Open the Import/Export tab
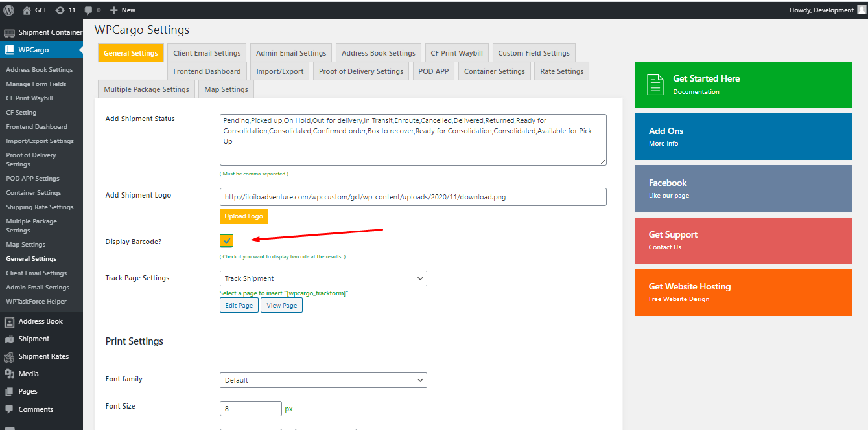This screenshot has width=868, height=430. [280, 71]
